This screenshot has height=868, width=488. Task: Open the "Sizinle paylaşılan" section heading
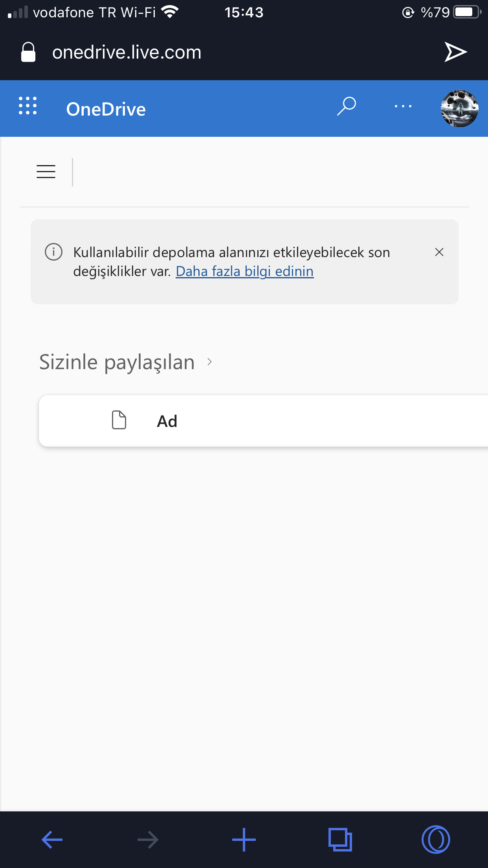(x=117, y=362)
